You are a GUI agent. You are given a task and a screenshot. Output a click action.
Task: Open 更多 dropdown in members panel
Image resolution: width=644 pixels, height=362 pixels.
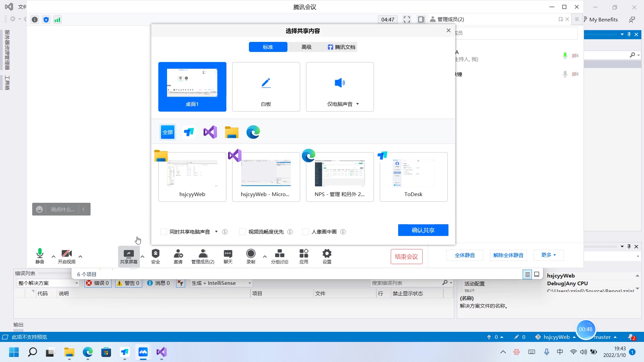point(548,255)
